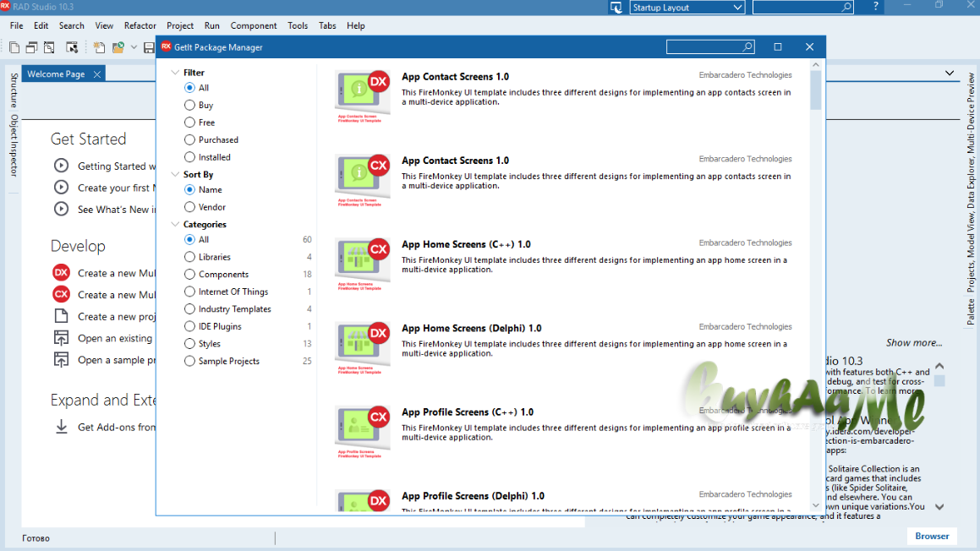Select the Styles category radio button
The image size is (980, 551).
click(189, 344)
